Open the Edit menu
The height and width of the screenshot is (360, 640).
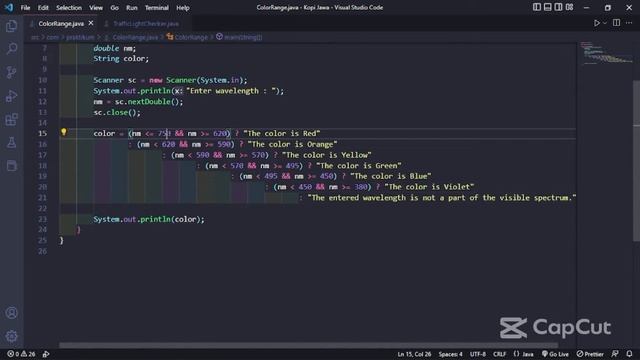pos(43,7)
